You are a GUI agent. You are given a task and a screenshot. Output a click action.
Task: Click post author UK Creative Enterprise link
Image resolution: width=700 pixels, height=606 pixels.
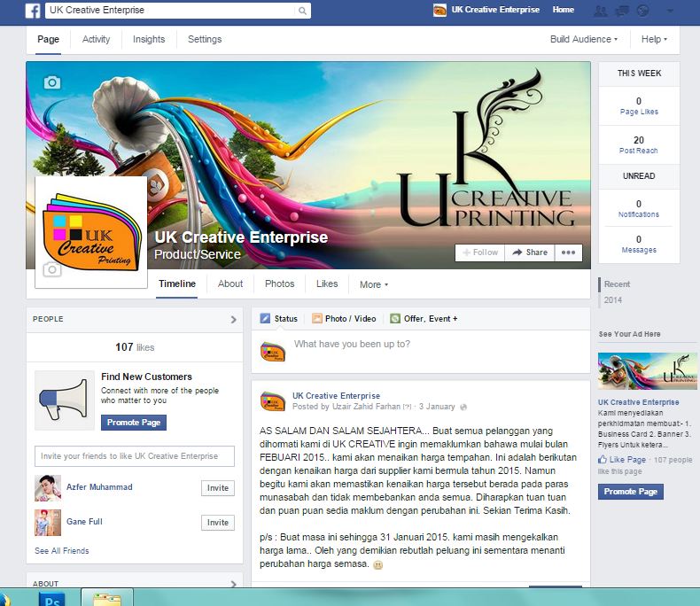(x=336, y=395)
